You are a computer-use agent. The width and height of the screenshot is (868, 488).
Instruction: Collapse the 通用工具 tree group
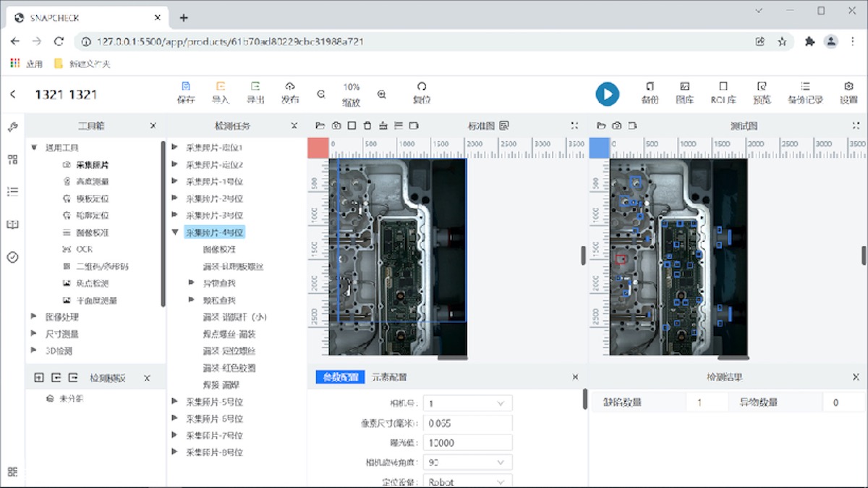click(34, 148)
